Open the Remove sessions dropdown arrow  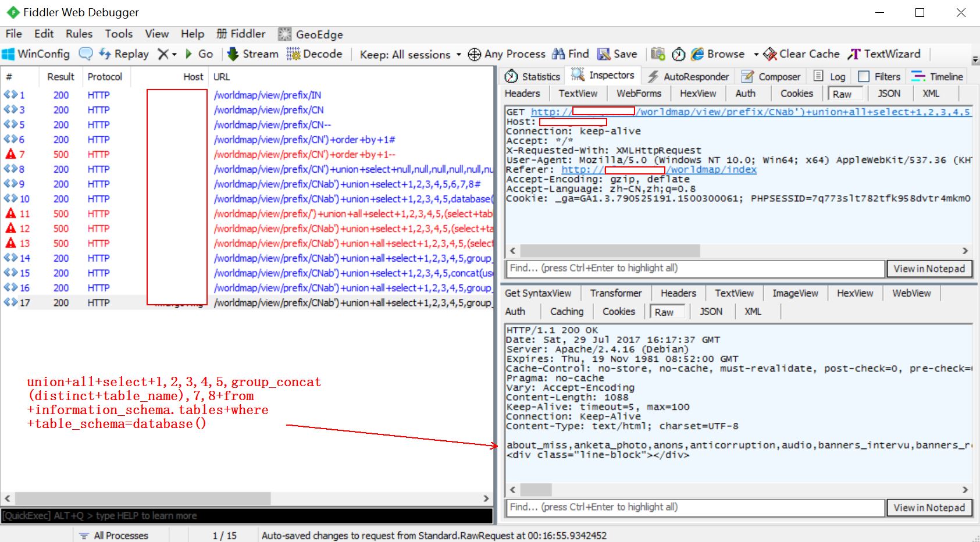point(174,55)
